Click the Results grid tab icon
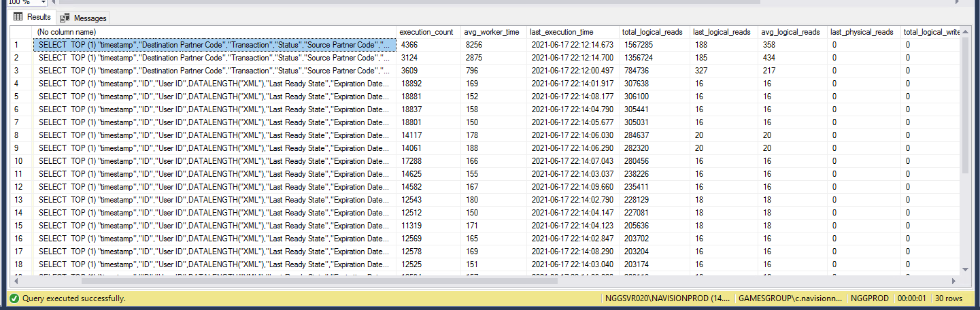The height and width of the screenshot is (310, 980). (18, 17)
